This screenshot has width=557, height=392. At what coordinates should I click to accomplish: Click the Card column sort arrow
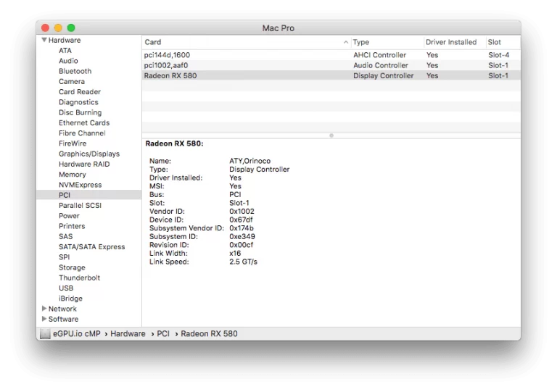[x=346, y=42]
